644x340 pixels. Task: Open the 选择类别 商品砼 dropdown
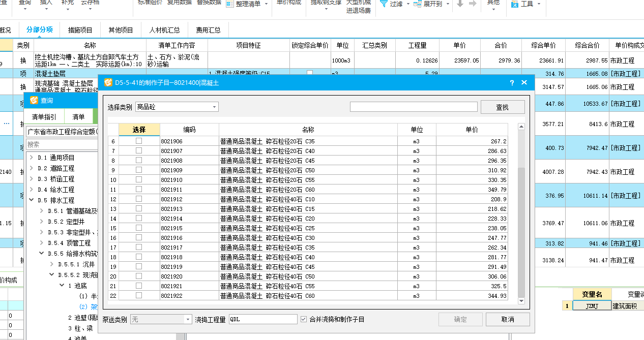tap(215, 107)
